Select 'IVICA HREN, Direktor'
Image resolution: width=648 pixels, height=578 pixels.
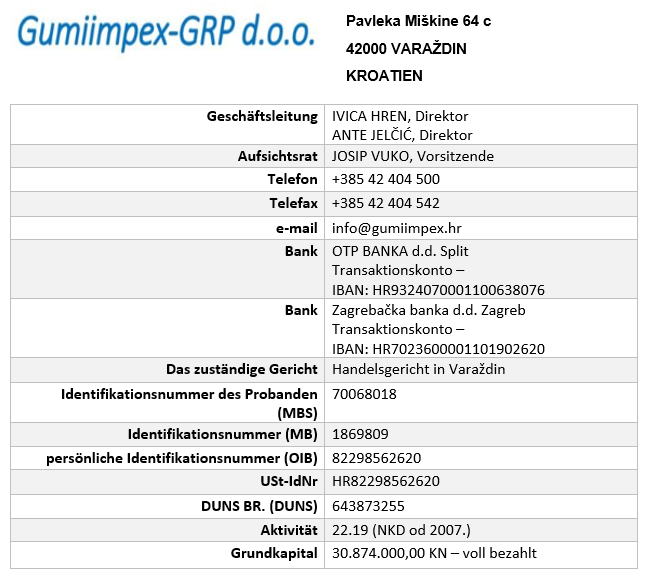(x=400, y=117)
